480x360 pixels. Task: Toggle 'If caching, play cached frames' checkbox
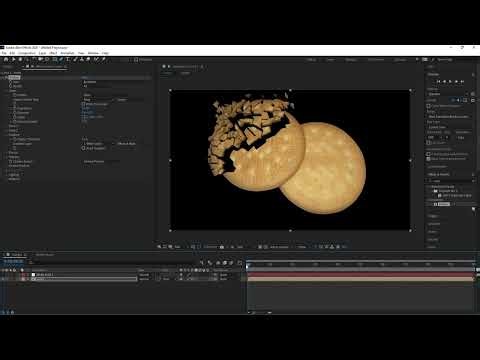point(429,154)
